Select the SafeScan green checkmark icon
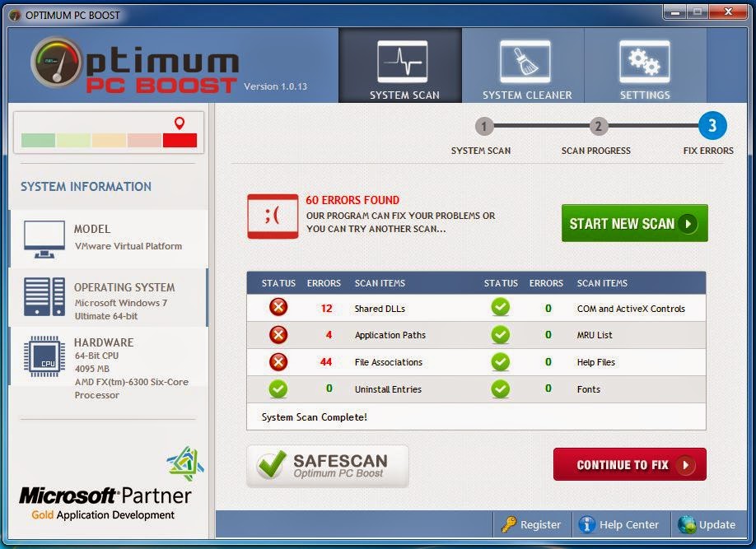The width and height of the screenshot is (756, 549). pos(269,463)
